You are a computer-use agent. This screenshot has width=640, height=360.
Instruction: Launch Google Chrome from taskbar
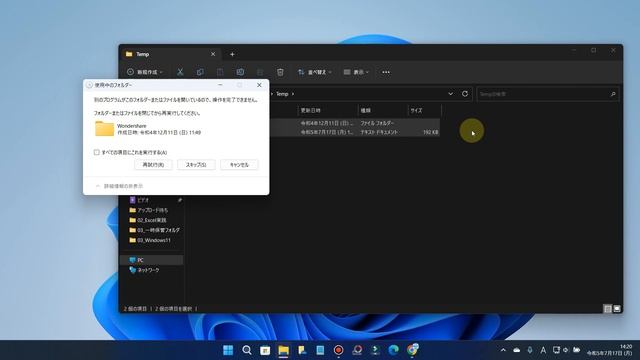(412, 350)
